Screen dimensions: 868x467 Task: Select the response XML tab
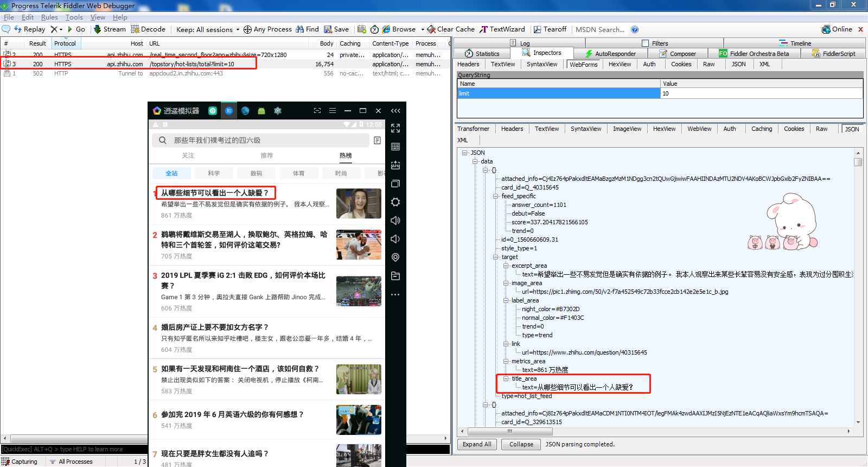tap(462, 140)
